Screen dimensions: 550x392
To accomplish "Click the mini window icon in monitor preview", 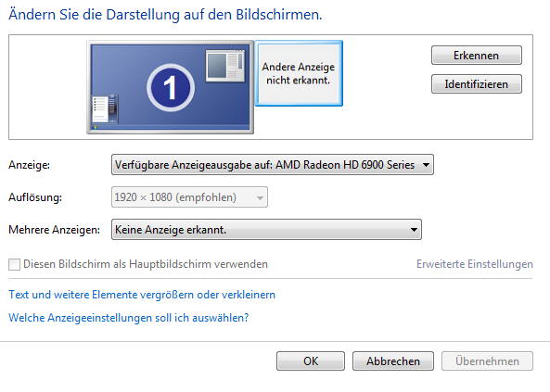I will (x=225, y=66).
